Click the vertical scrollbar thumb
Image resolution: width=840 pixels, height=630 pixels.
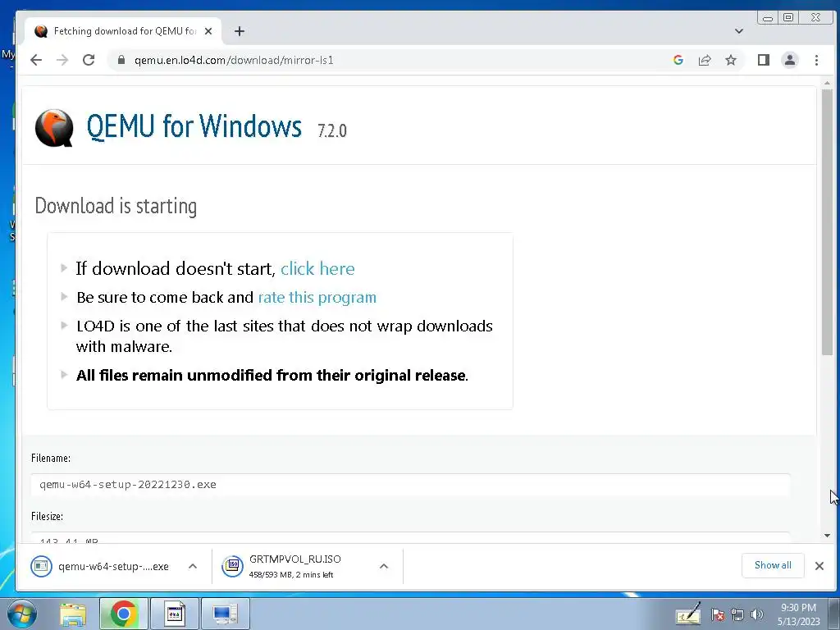tap(827, 221)
